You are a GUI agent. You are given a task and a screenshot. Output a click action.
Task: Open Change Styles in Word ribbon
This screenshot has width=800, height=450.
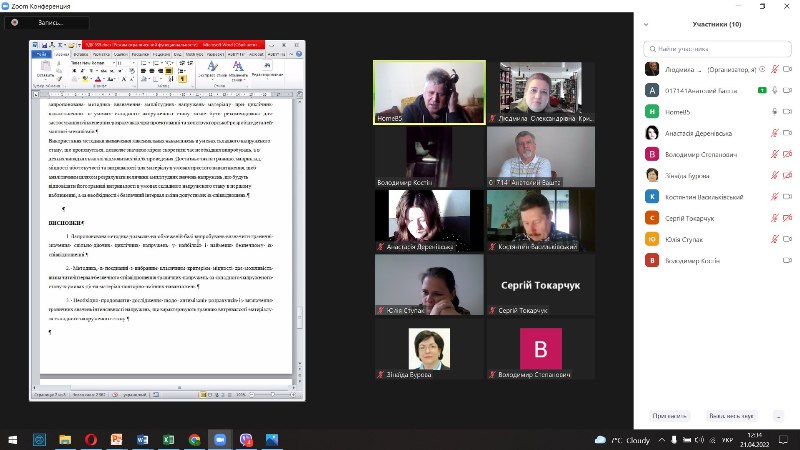point(238,71)
